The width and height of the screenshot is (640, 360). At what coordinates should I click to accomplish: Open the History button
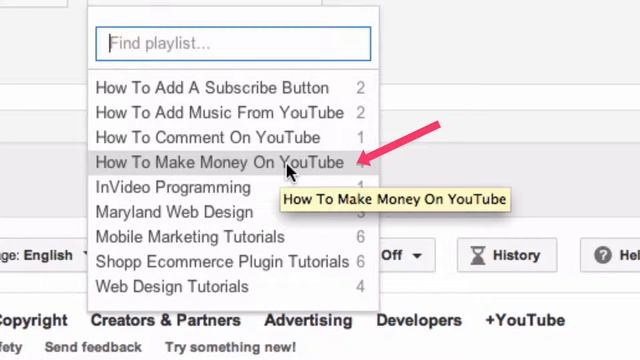(x=507, y=256)
